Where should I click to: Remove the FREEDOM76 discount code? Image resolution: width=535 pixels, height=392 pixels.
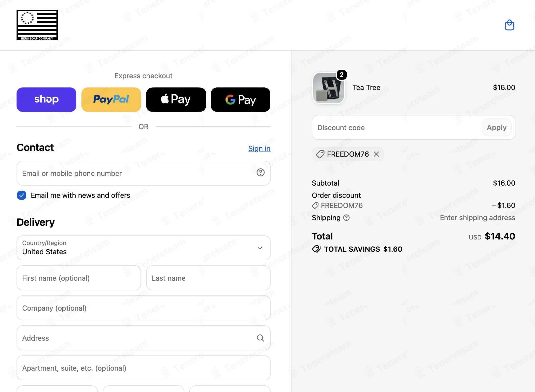[x=376, y=154]
